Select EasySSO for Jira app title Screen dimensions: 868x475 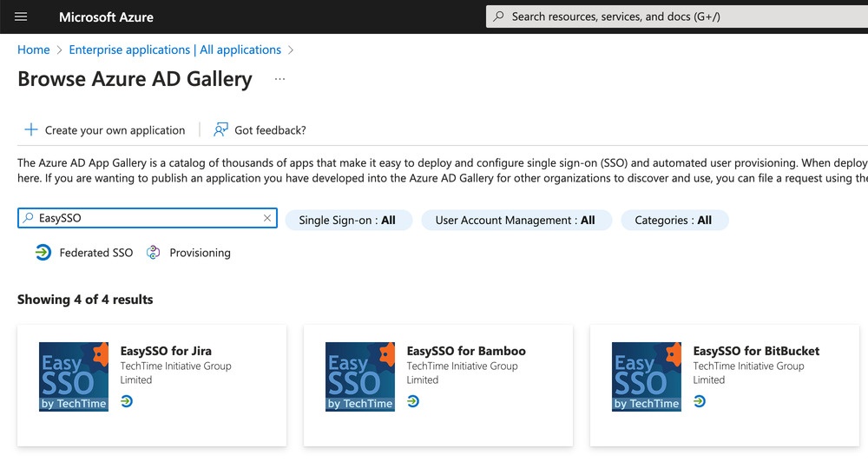pos(166,351)
